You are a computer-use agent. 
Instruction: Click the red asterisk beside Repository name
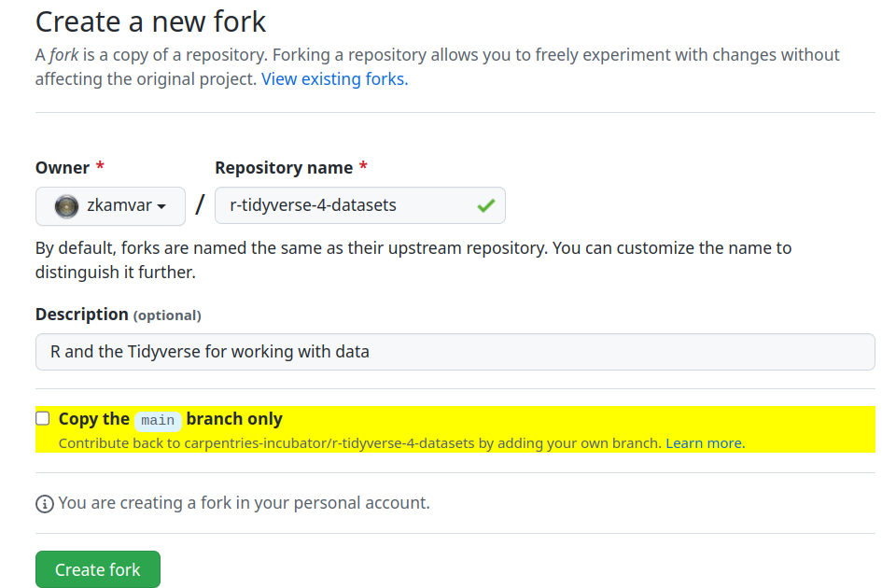362,167
